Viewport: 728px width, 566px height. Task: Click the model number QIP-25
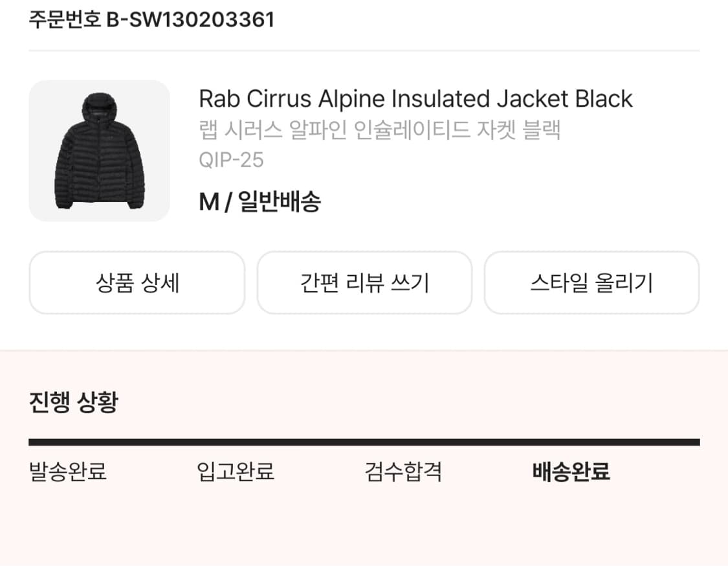(231, 160)
